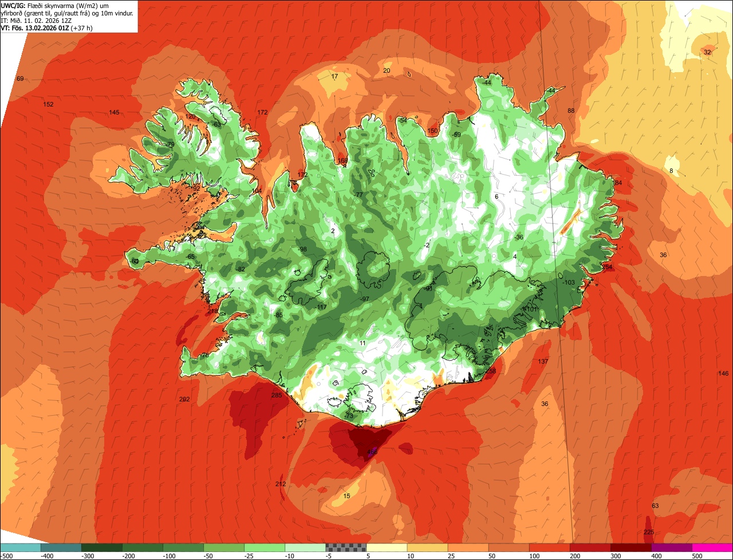Image resolution: width=733 pixels, height=560 pixels.
Task: Click the flux value '-101' on the map
Action: point(531,309)
